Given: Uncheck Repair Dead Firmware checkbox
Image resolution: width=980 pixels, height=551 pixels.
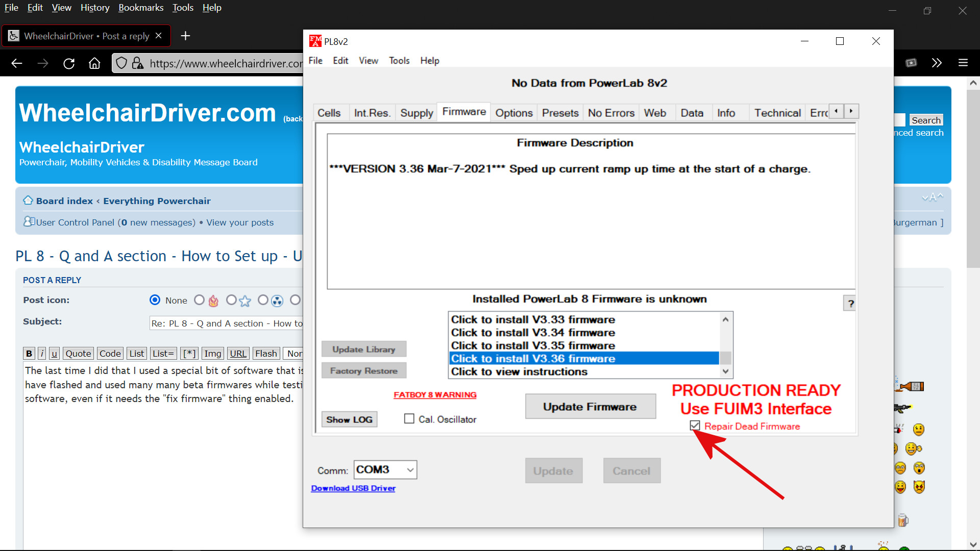Looking at the screenshot, I should 695,425.
